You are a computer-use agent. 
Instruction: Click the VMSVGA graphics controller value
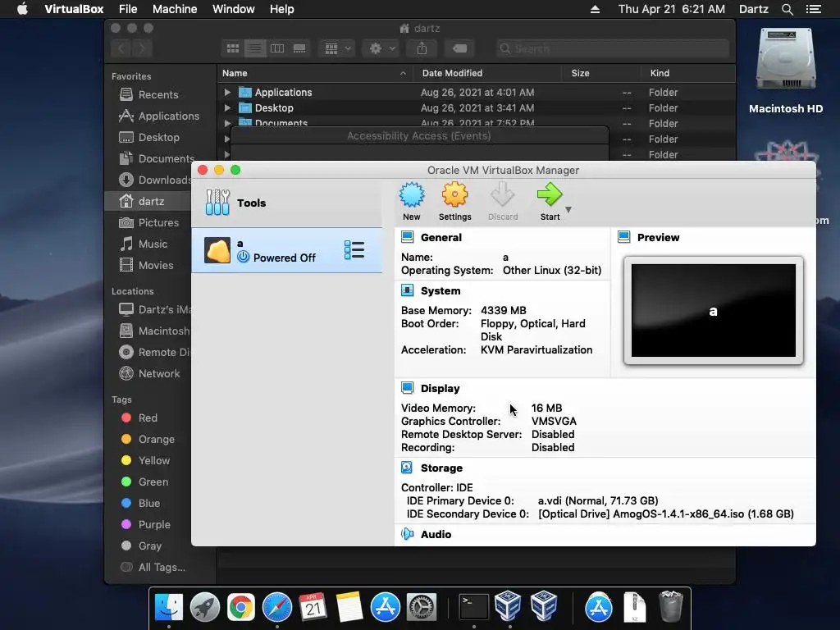pos(554,422)
